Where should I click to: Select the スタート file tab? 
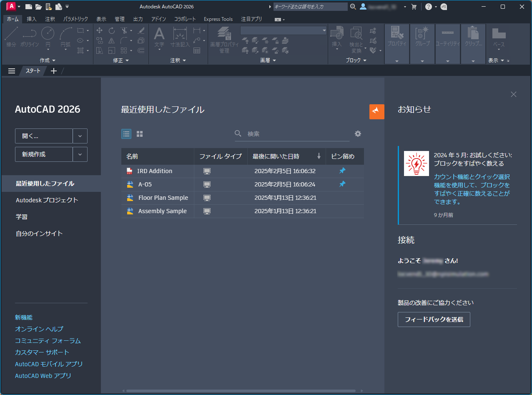[33, 71]
